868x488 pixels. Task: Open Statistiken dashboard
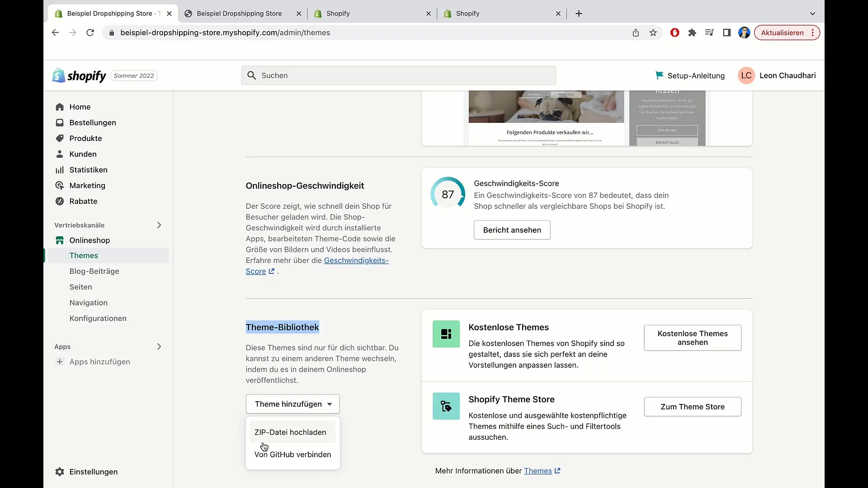click(x=88, y=169)
